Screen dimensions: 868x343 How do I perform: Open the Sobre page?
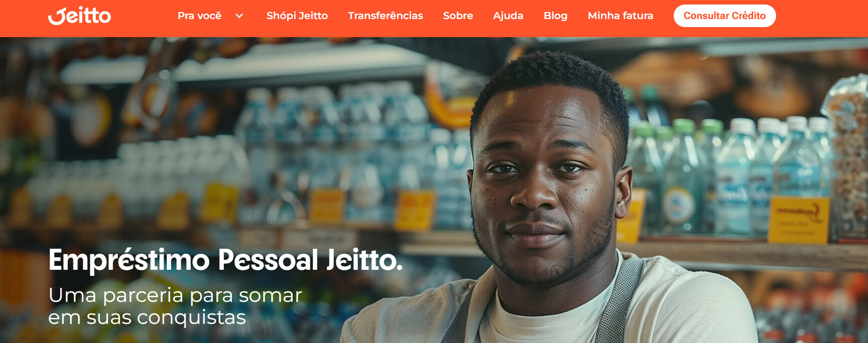pos(458,16)
